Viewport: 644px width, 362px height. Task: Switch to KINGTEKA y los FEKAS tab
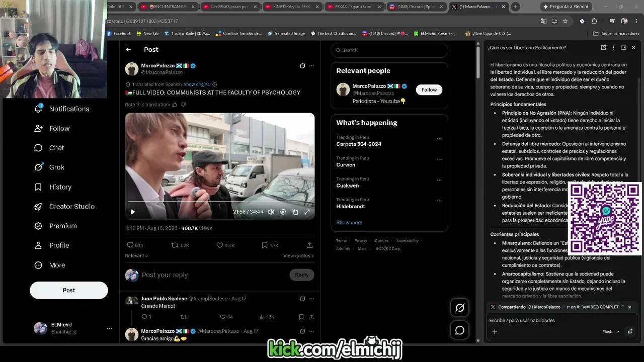tap(292, 7)
